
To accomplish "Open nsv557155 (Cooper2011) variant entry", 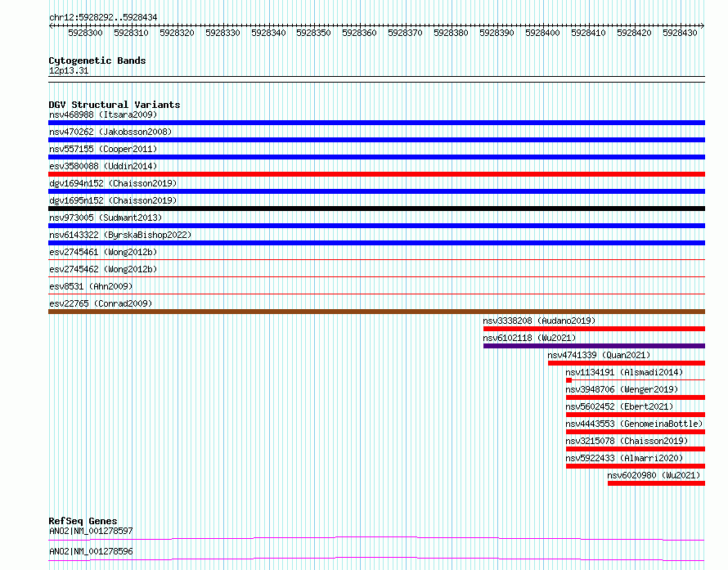I will point(103,149).
